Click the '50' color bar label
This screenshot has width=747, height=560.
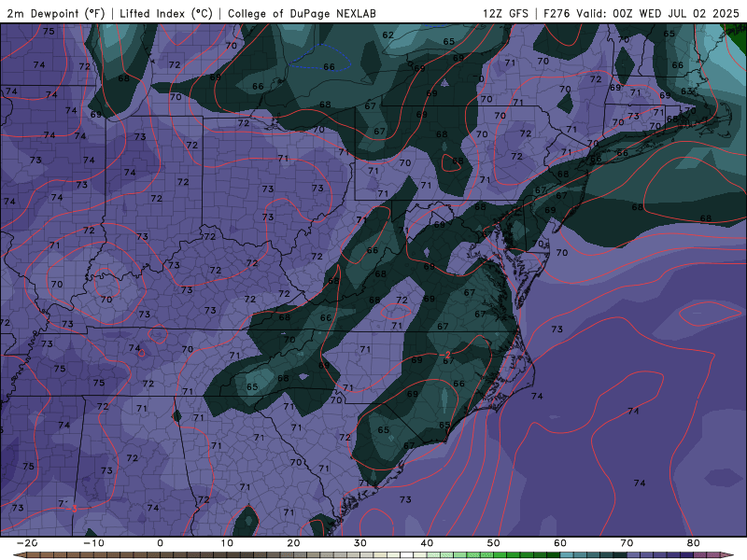point(494,543)
